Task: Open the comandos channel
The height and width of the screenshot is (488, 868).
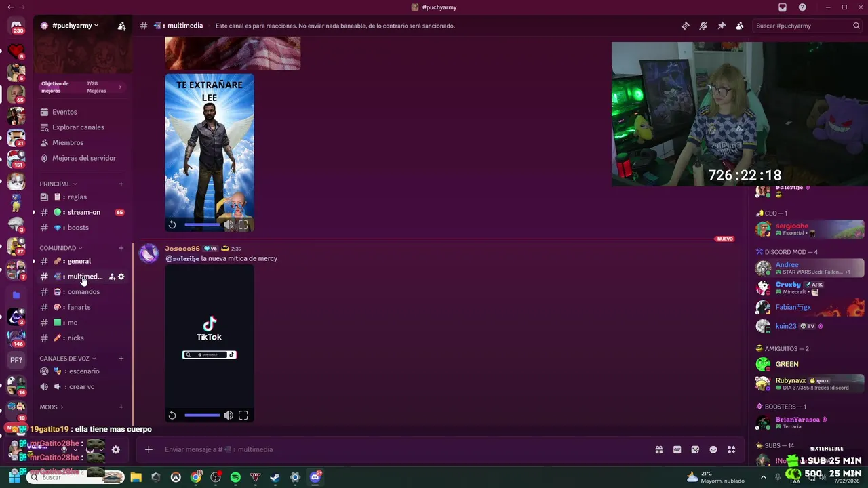Action: pos(83,292)
